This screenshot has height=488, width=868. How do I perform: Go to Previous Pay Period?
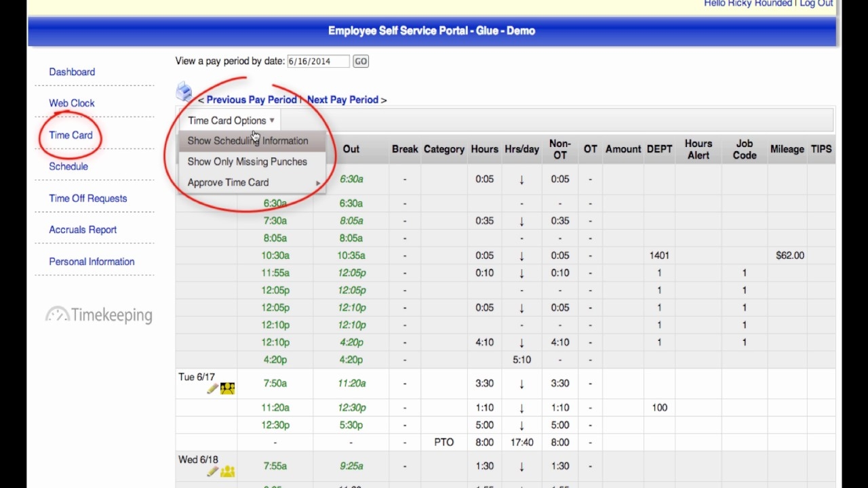tap(251, 100)
